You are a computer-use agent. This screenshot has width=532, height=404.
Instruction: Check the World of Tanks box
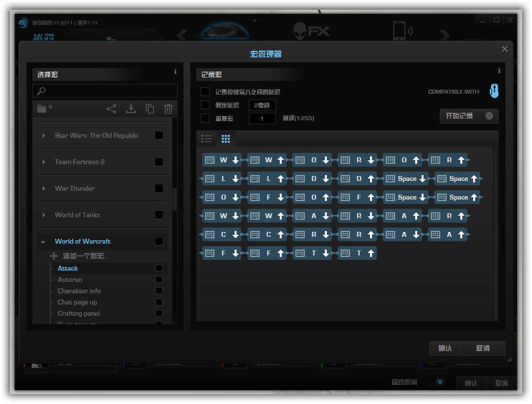click(159, 215)
